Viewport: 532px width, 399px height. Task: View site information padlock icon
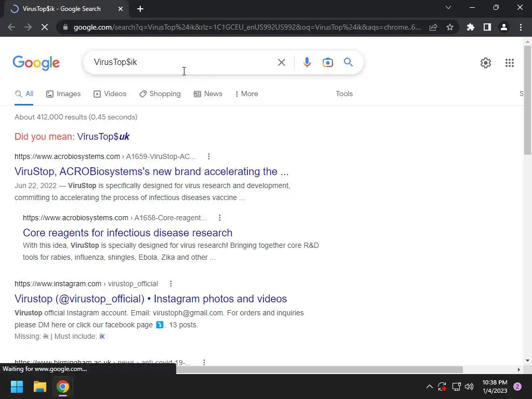(65, 27)
